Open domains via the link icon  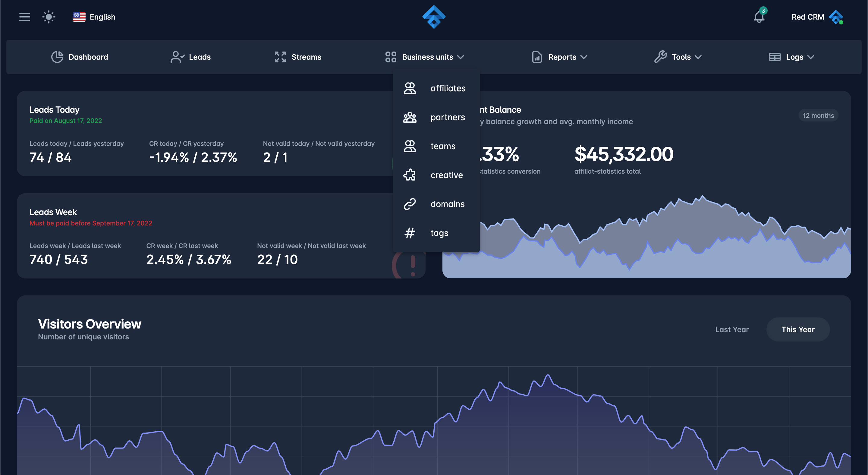[x=410, y=204]
